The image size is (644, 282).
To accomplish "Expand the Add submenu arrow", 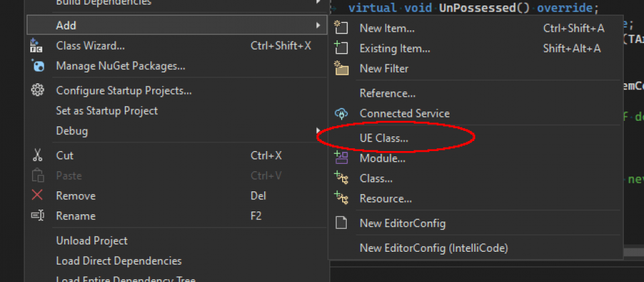I will (318, 26).
